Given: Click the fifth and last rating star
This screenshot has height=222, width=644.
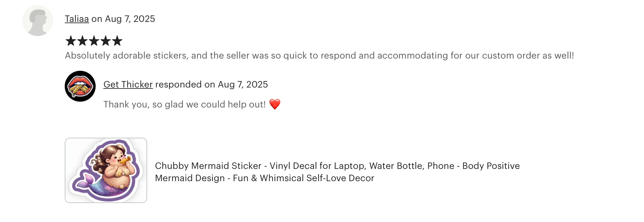Looking at the screenshot, I should click(117, 41).
